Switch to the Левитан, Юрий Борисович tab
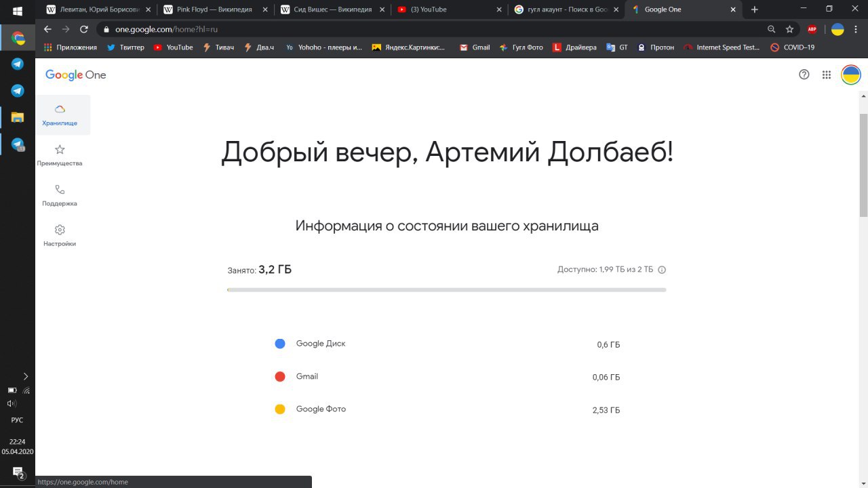868x488 pixels. click(x=99, y=9)
